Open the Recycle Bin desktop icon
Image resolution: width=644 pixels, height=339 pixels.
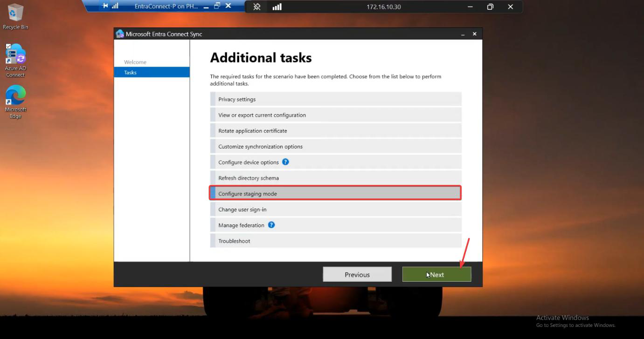coord(15,16)
